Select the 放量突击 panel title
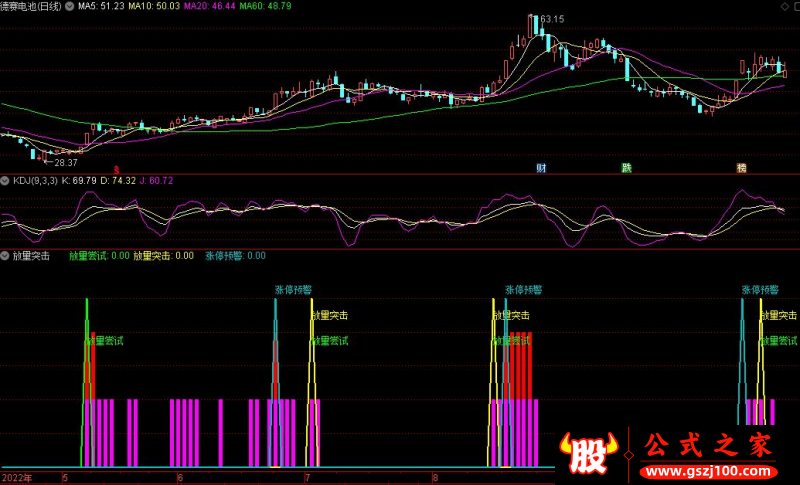The image size is (800, 485). [x=31, y=256]
